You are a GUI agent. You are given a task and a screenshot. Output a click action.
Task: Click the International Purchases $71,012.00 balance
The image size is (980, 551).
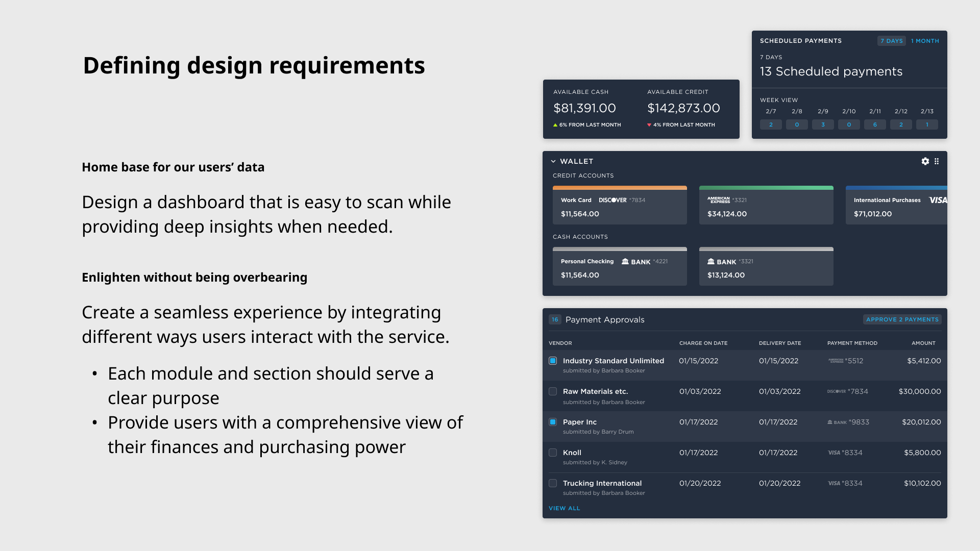click(873, 214)
